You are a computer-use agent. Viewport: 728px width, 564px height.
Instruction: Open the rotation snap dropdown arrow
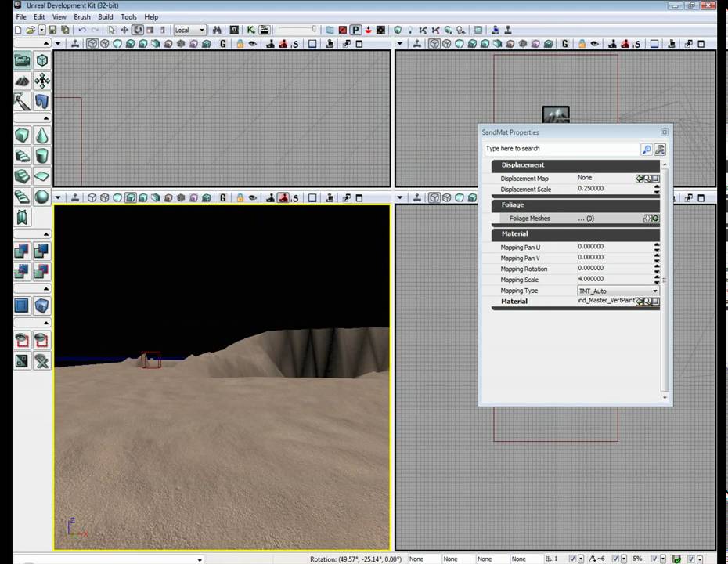(624, 559)
